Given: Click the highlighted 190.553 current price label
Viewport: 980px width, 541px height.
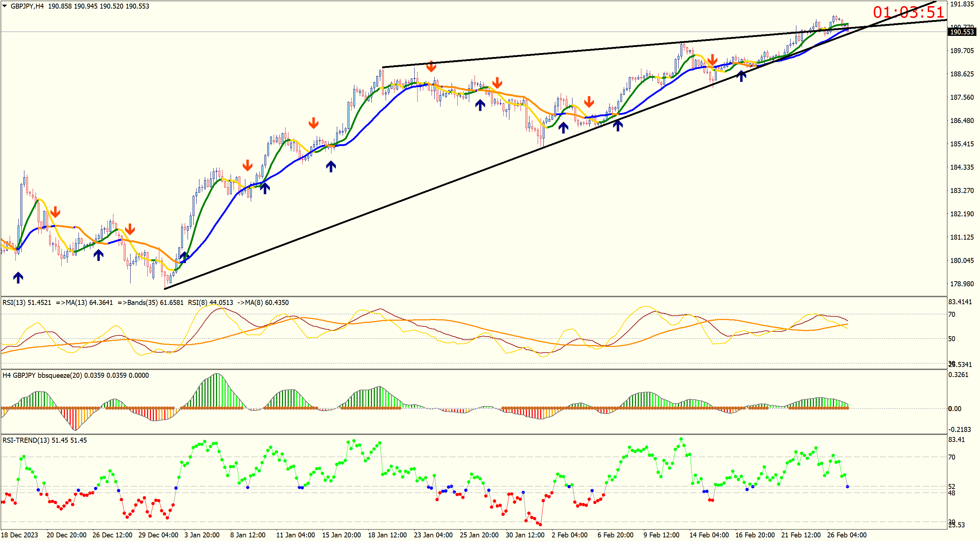Looking at the screenshot, I should click(961, 32).
